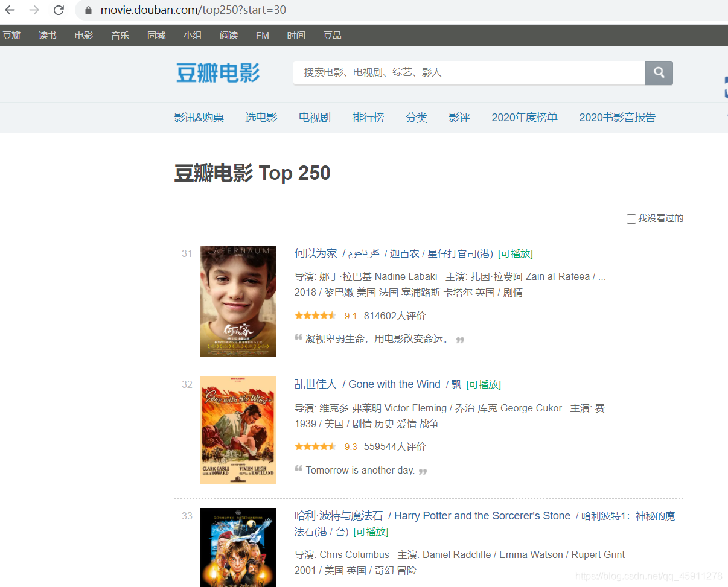Click the 9.3 rating score
Image resolution: width=728 pixels, height=587 pixels.
pos(351,447)
